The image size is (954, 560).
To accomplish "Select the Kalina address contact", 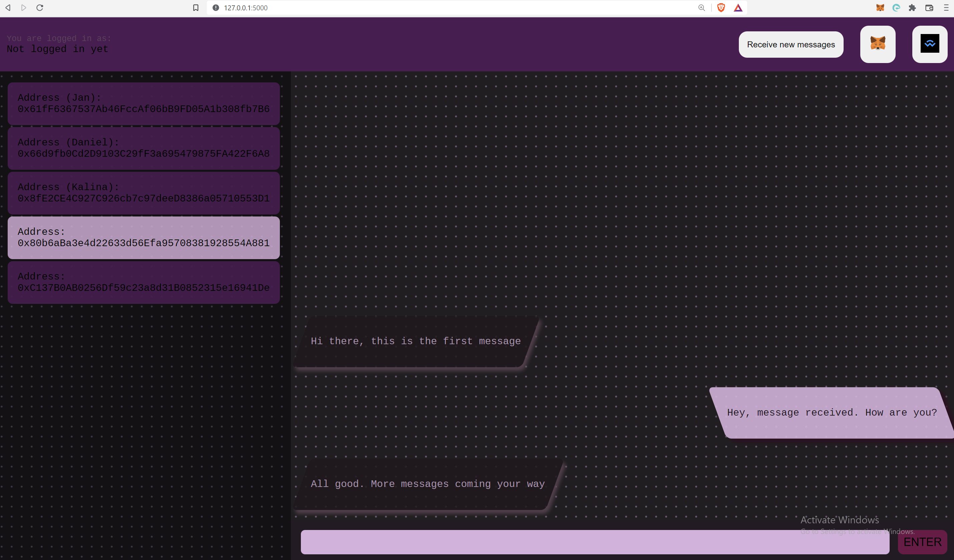I will point(143,193).
